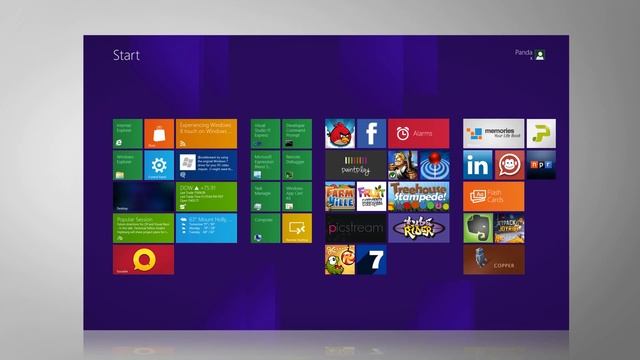Launch the Treehouse Stampede tile

419,197
